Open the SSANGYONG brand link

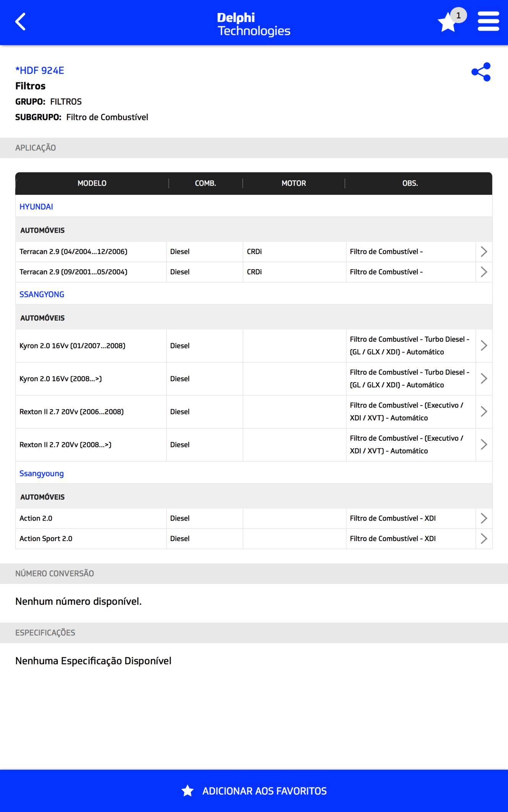pos(42,294)
